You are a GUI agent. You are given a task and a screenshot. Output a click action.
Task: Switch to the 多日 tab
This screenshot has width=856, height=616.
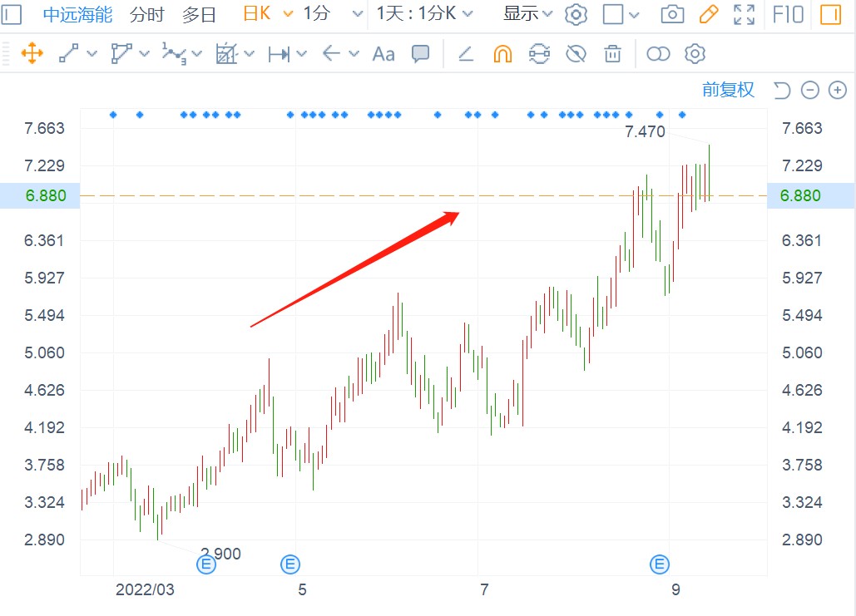click(199, 14)
